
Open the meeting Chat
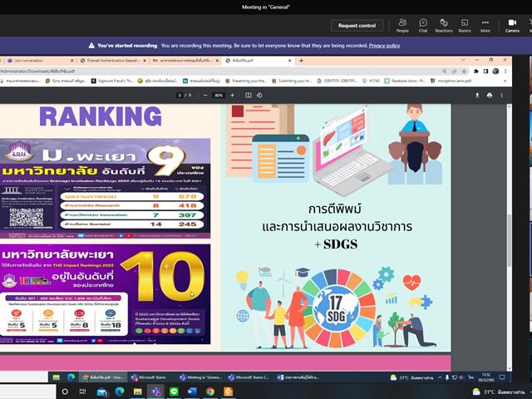(423, 26)
